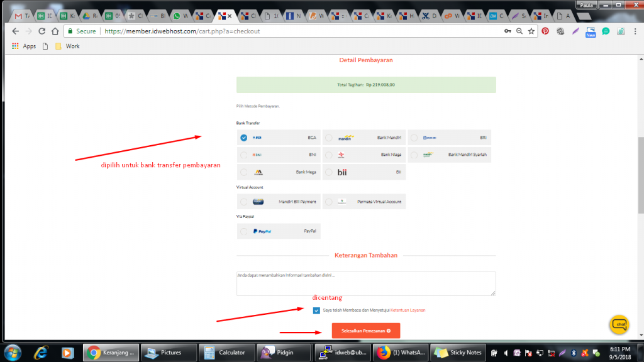Open the Google Drive browser tab
Image resolution: width=644 pixels, height=362 pixels.
tap(89, 16)
